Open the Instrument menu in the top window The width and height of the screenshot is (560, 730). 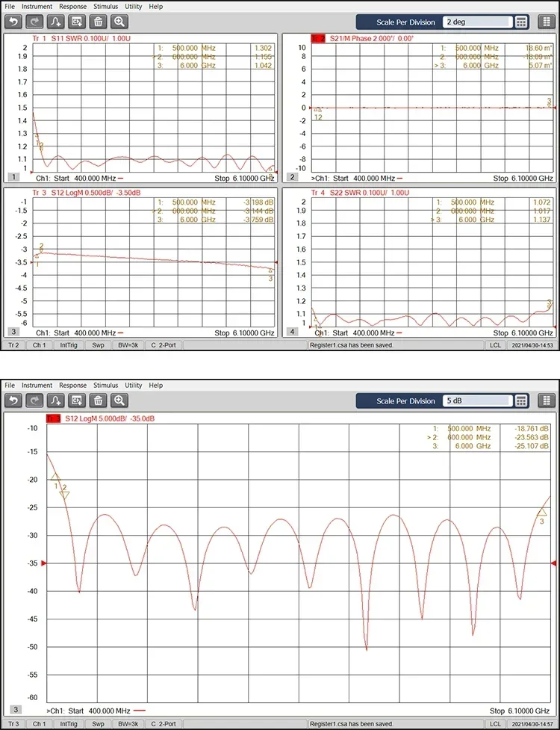coord(37,7)
